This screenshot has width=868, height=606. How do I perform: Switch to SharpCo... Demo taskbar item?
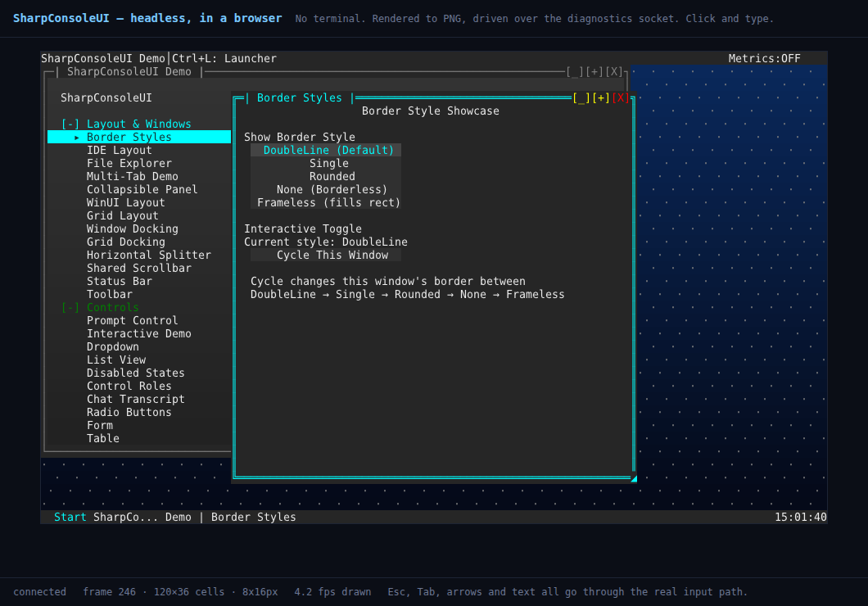(142, 517)
